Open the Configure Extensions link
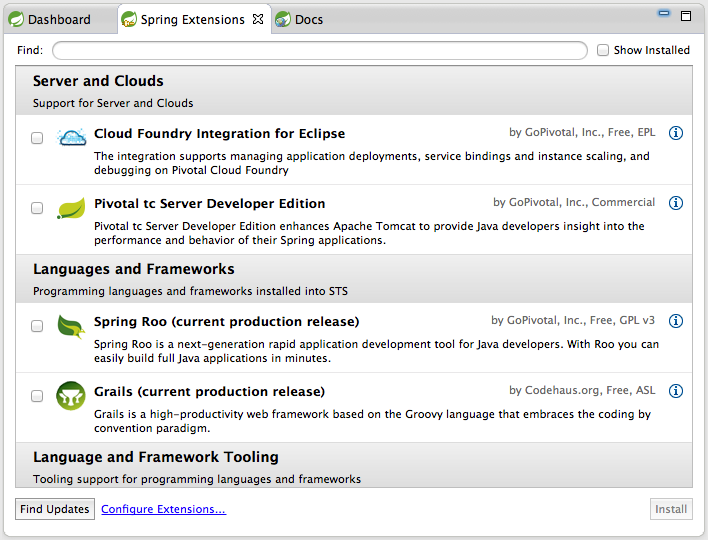 pos(163,509)
